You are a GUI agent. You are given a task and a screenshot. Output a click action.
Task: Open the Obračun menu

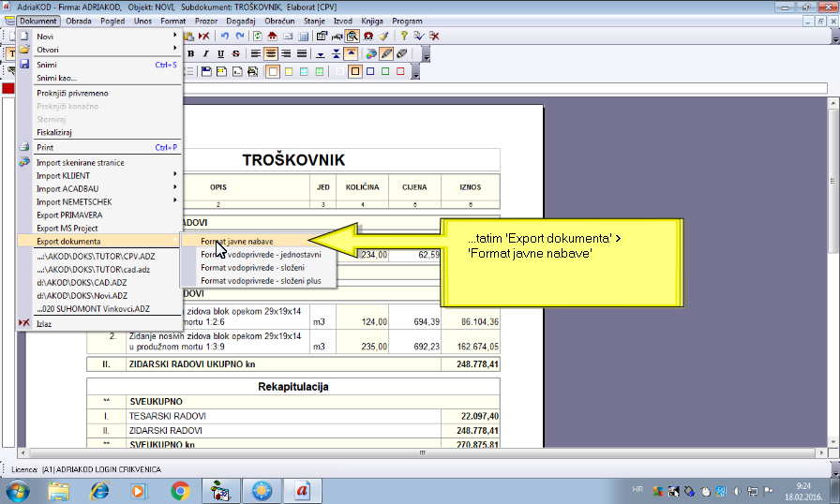click(279, 21)
